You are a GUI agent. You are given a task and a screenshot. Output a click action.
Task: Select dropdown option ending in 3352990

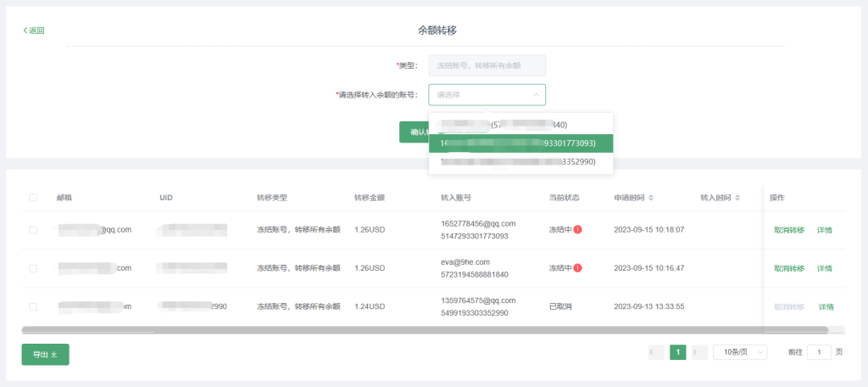point(520,161)
